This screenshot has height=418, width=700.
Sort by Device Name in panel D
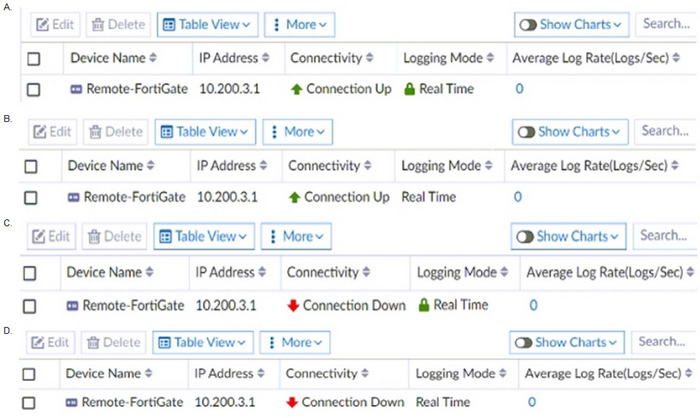point(149,373)
